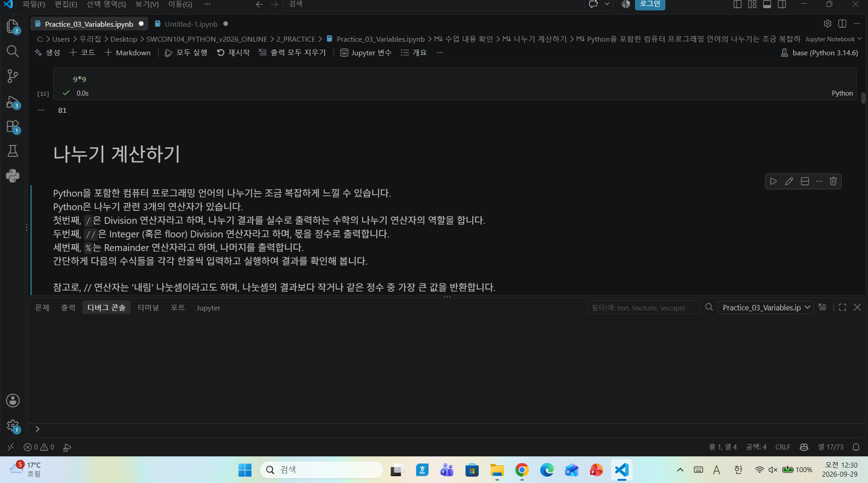Open the Accounts menu icon
Screen dimensions: 868x483
tap(13, 401)
